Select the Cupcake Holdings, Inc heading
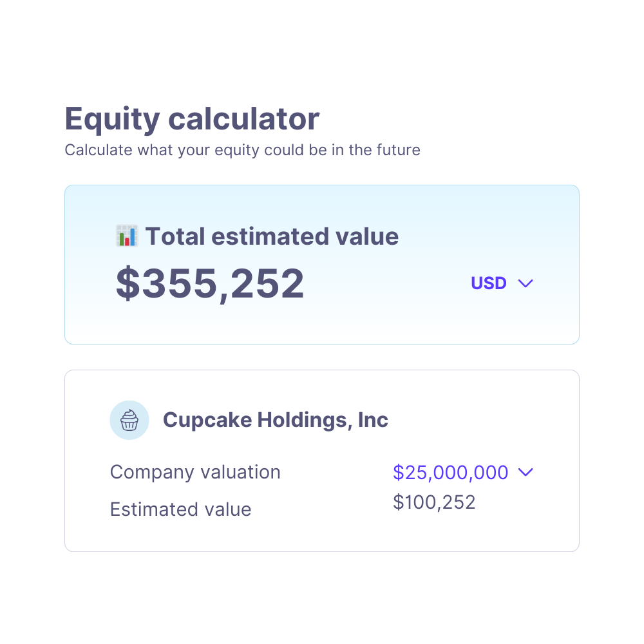The width and height of the screenshot is (644, 644). pyautogui.click(x=276, y=420)
